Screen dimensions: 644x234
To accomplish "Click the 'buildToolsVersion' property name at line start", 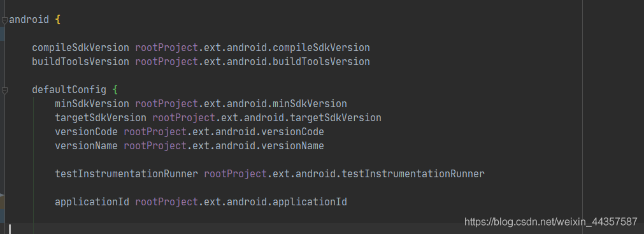I will tap(80, 62).
